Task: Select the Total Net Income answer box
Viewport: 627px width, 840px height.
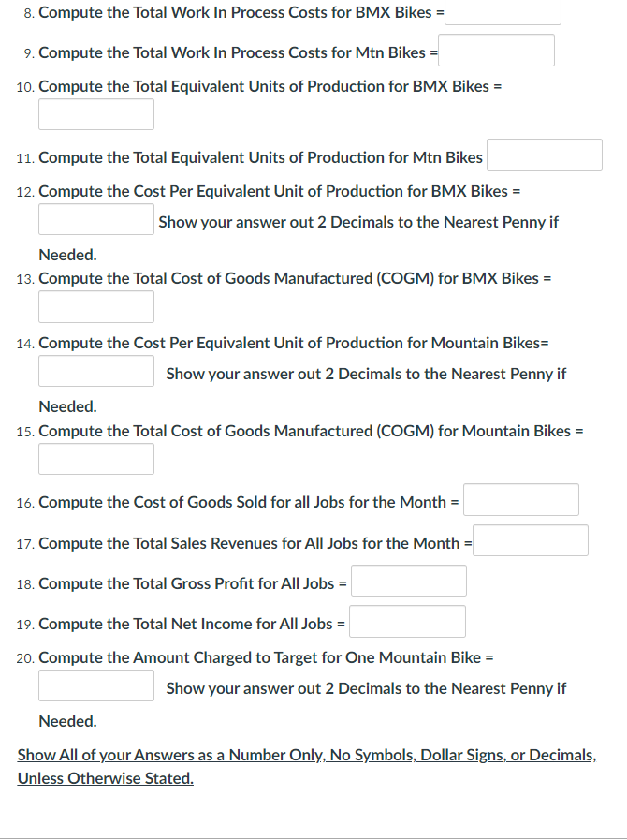Action: pyautogui.click(x=407, y=621)
